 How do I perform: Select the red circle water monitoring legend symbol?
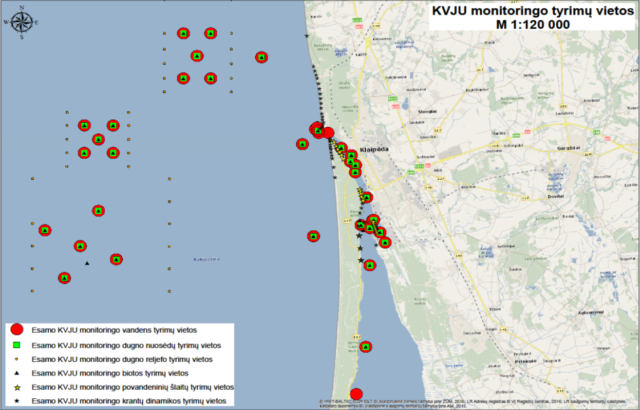16,330
